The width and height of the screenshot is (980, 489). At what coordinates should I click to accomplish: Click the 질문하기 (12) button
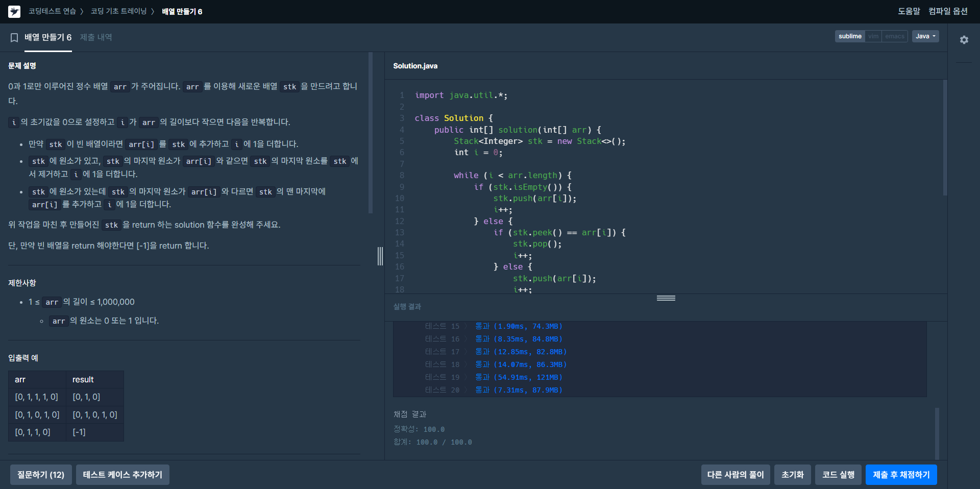pos(41,475)
